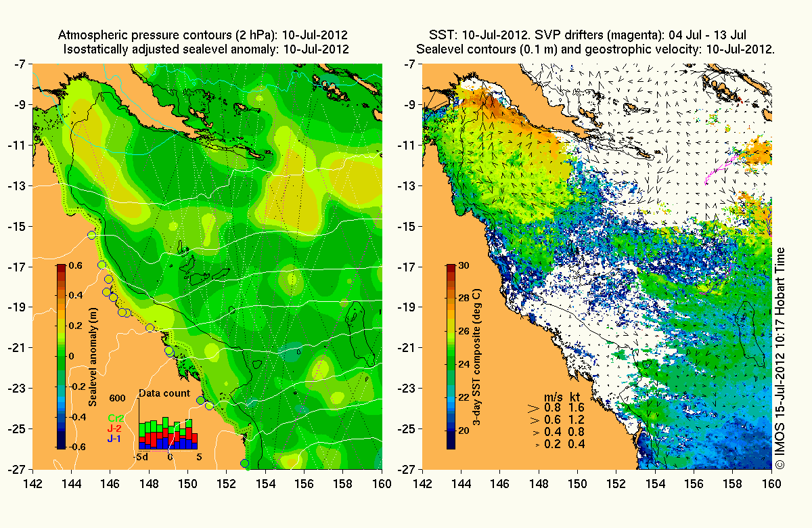Click the 160 longitude label on left map

[x=382, y=483]
